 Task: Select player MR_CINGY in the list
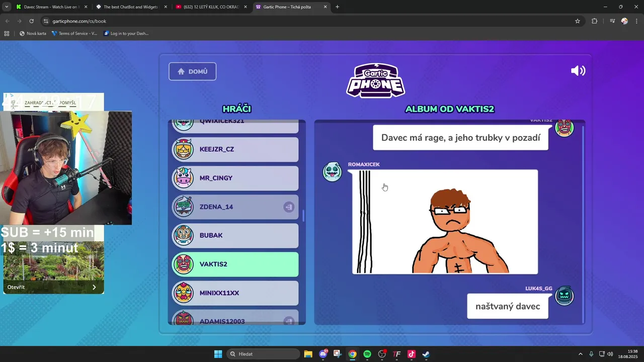point(235,178)
